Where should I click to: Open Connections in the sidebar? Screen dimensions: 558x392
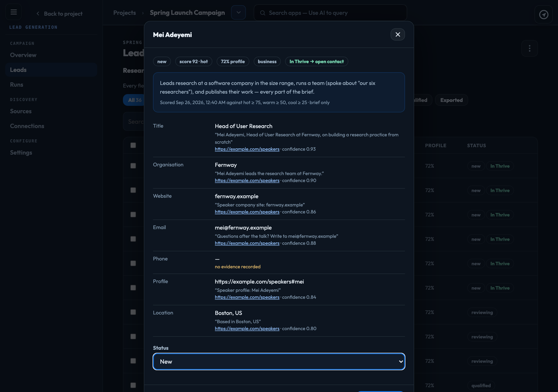coord(51,126)
